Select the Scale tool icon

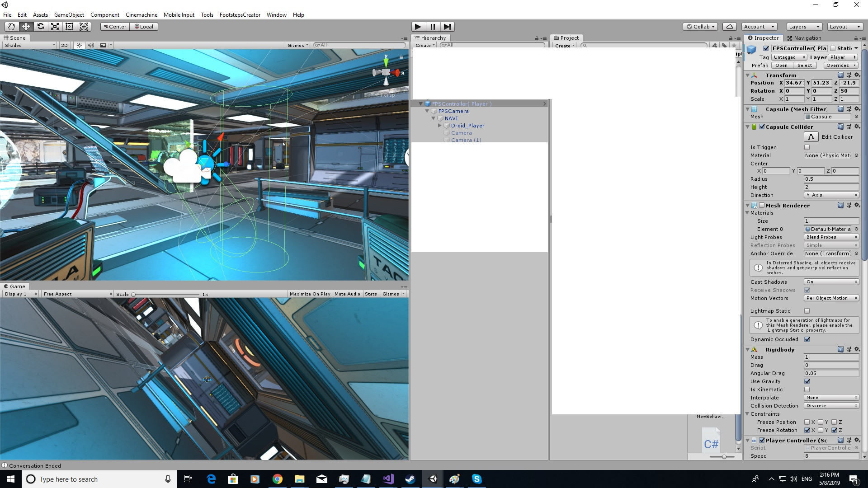(55, 27)
